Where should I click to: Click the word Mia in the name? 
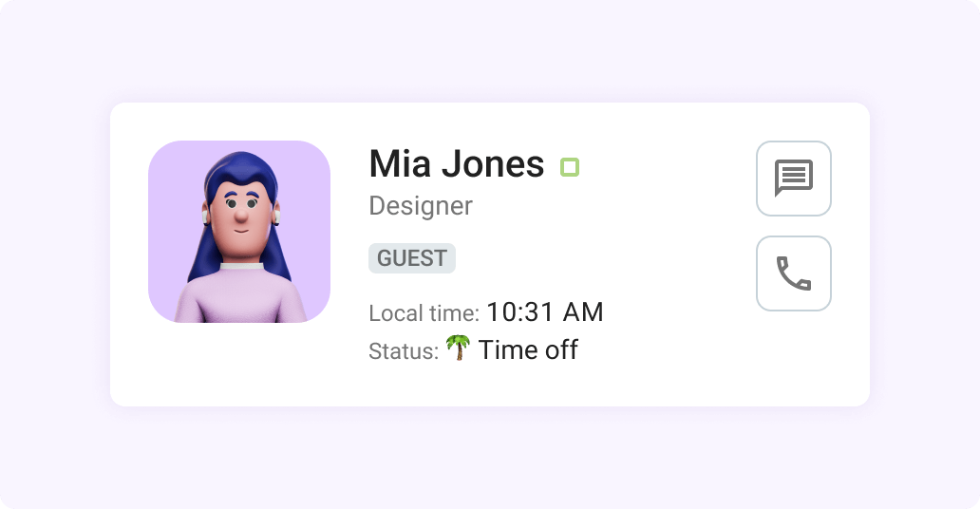[x=400, y=164]
